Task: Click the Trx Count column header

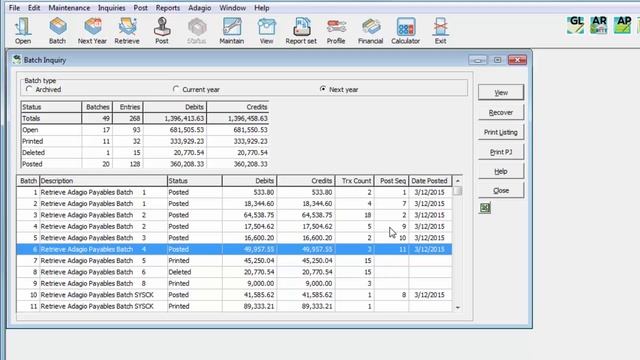Action: (354, 180)
